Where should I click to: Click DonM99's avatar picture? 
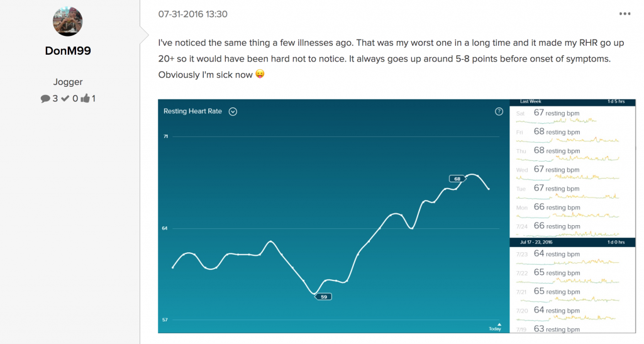click(68, 21)
